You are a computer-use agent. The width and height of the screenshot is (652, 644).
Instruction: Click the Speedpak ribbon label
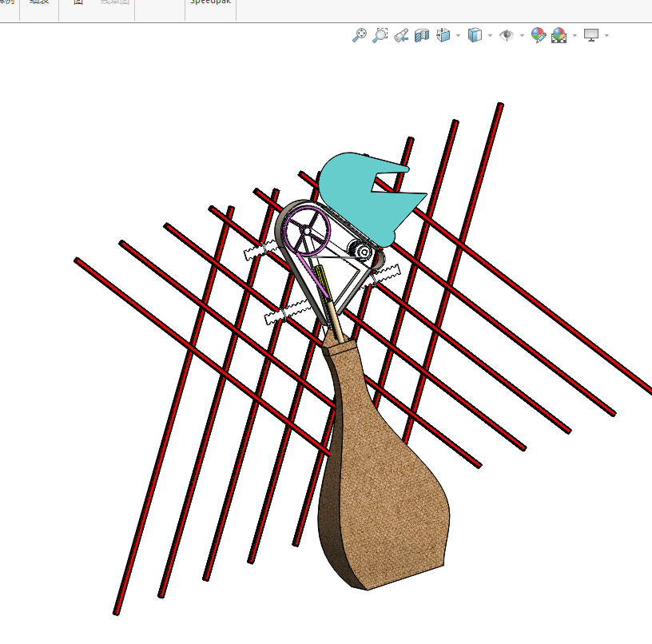(x=210, y=2)
